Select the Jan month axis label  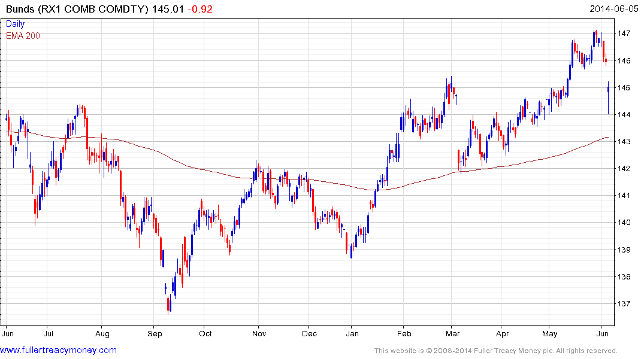click(x=352, y=333)
